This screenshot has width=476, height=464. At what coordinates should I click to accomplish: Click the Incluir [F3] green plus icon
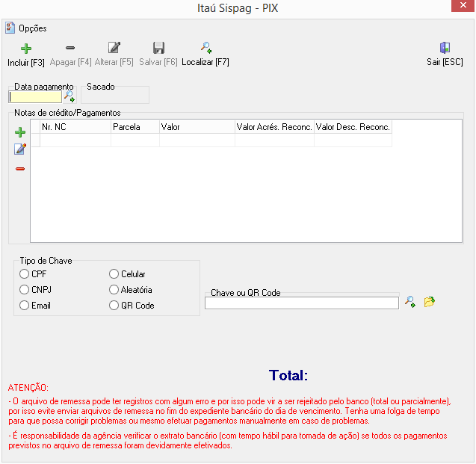tap(26, 49)
